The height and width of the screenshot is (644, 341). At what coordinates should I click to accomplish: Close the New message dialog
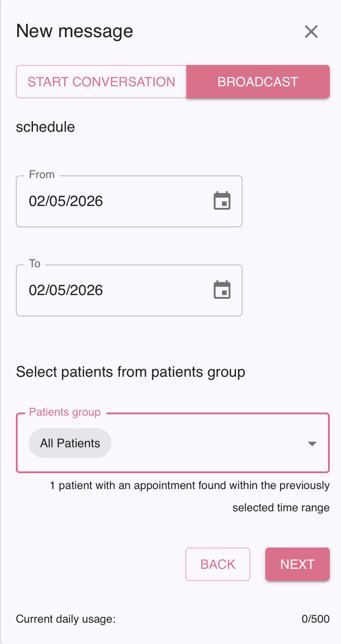(311, 32)
